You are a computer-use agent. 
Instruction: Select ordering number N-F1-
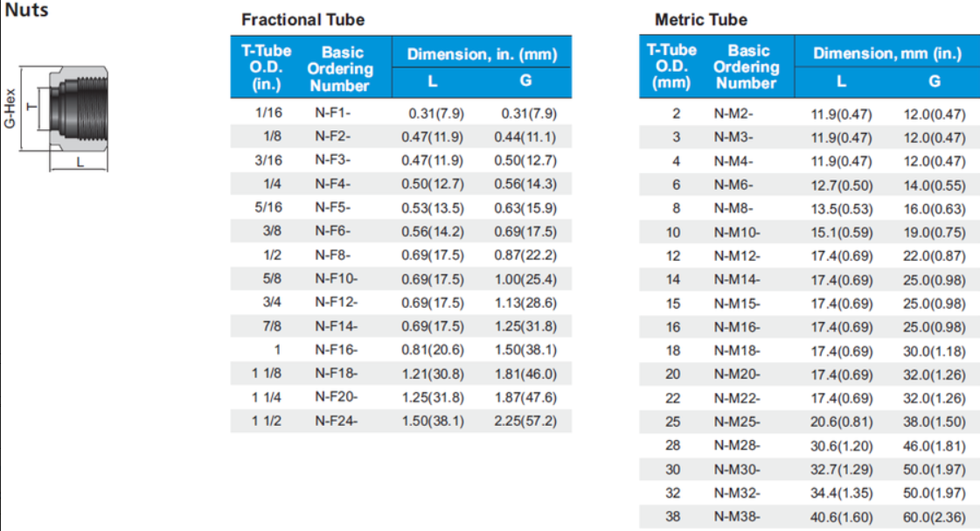[x=332, y=113]
